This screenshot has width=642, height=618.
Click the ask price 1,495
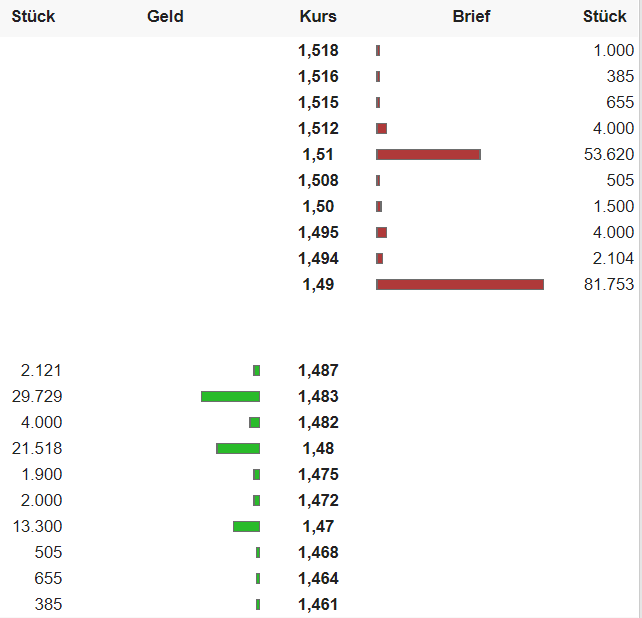(318, 232)
